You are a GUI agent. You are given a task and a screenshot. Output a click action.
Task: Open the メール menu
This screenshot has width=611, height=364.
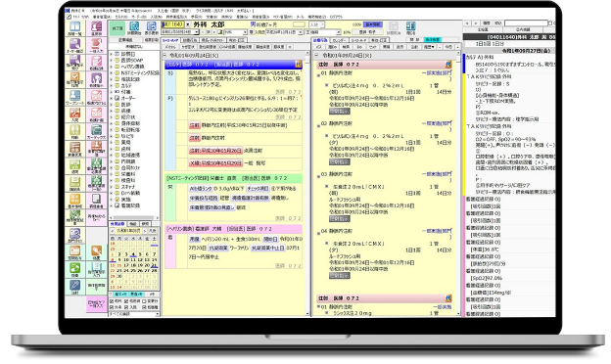point(300,17)
